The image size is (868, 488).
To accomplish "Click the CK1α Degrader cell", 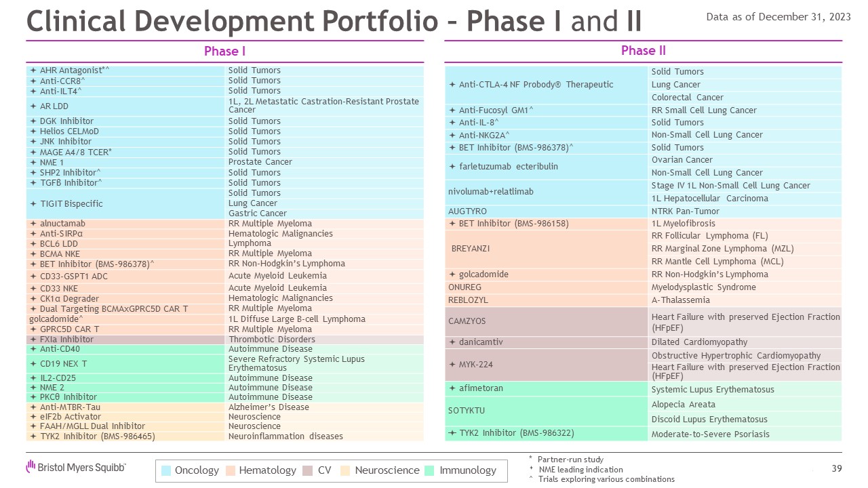I will (x=125, y=299).
